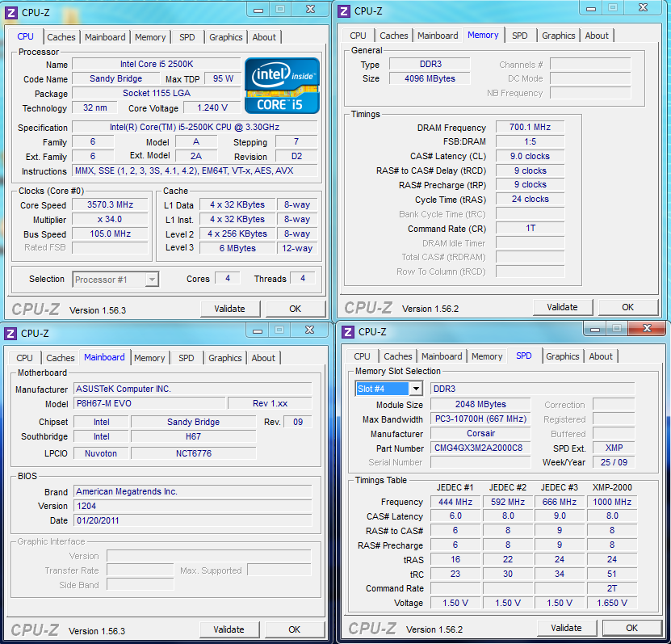Click Validate in the Memory tab window
Screen dimensions: 671x644
[x=562, y=307]
